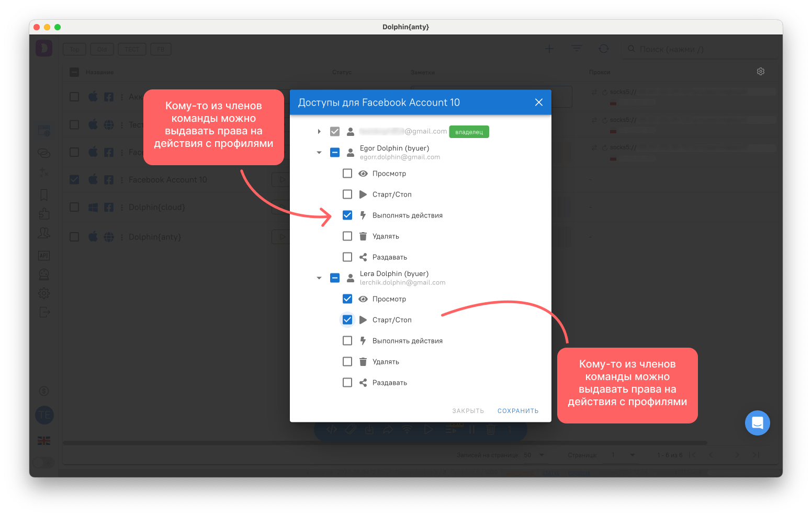Open the filter icon in the top toolbar
The image size is (812, 516).
click(x=577, y=49)
